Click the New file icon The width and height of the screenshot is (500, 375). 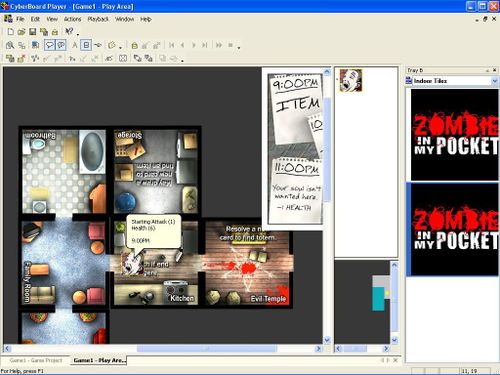pos(10,32)
